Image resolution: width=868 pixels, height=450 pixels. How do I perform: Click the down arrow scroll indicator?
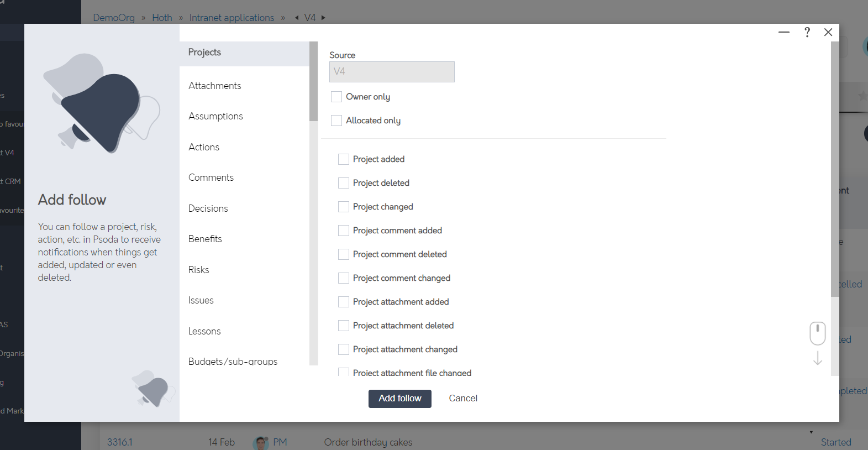pyautogui.click(x=818, y=358)
